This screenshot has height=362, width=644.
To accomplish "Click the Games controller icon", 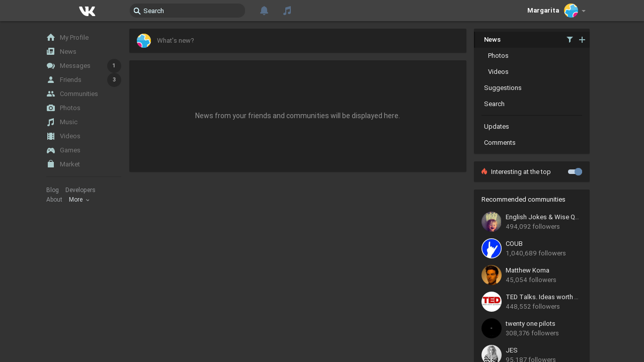I will (x=51, y=150).
